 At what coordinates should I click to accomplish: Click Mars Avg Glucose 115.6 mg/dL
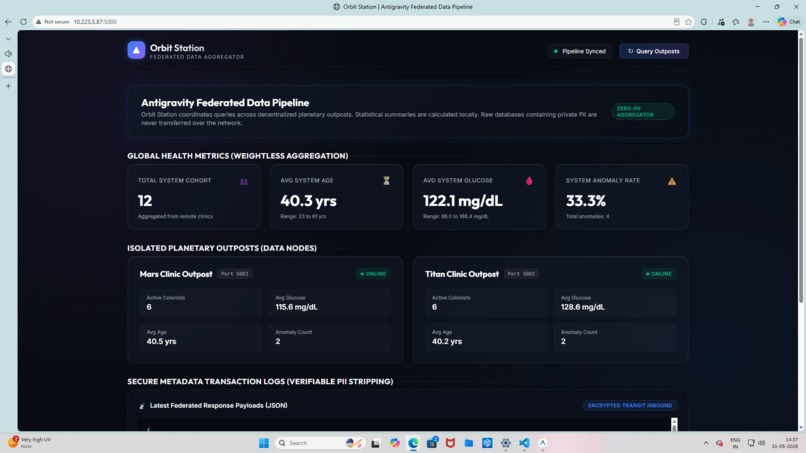pyautogui.click(x=296, y=307)
